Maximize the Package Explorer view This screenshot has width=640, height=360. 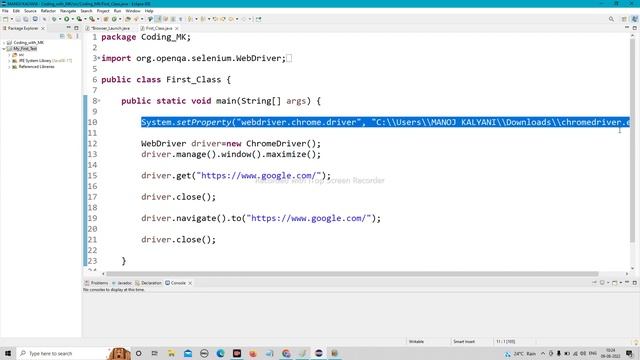coord(76,28)
